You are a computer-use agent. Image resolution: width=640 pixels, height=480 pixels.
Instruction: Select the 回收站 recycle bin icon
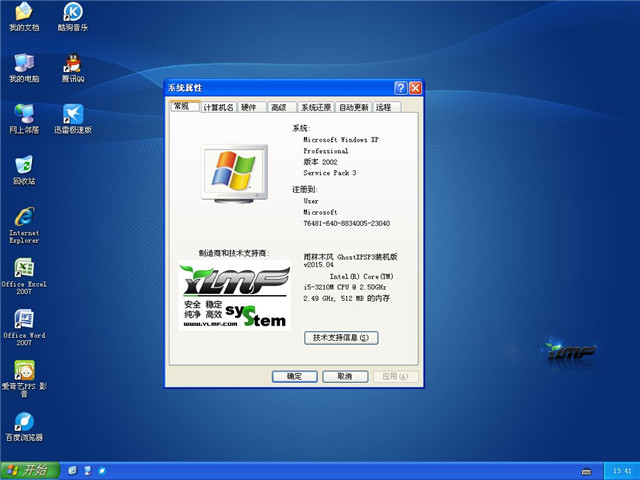pyautogui.click(x=24, y=170)
